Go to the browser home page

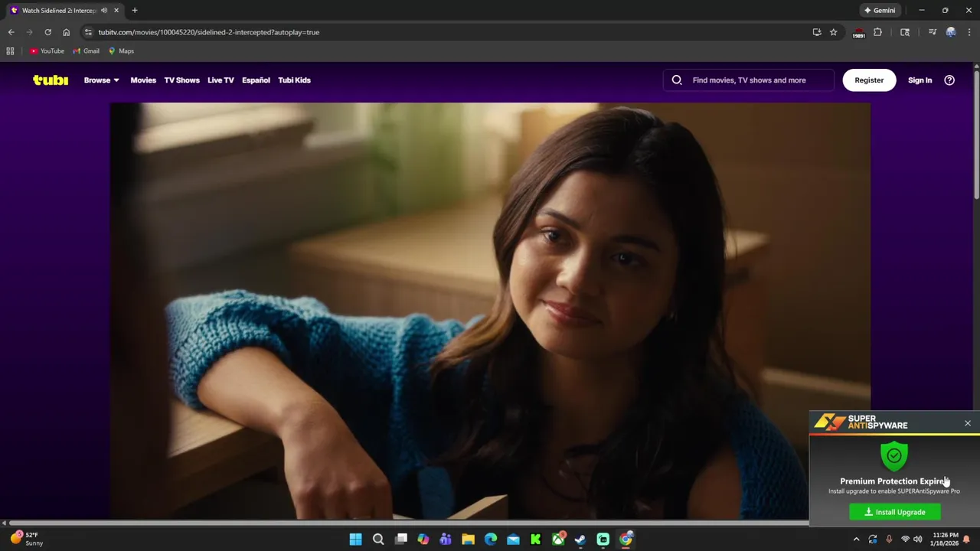(66, 32)
